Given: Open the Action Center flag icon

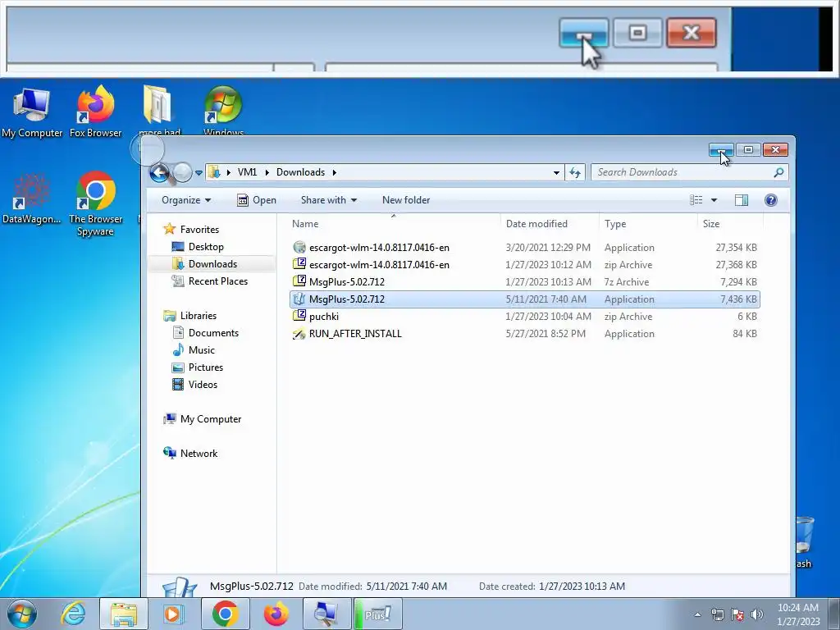Looking at the screenshot, I should (737, 614).
